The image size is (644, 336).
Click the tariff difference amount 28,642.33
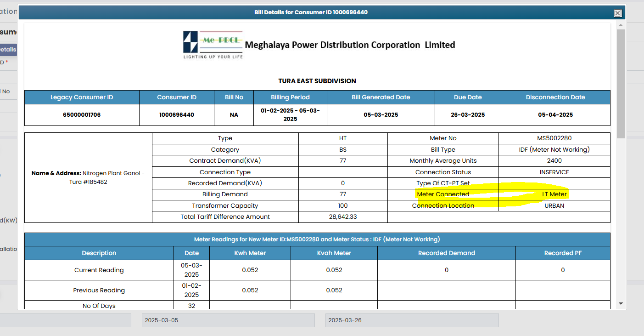pyautogui.click(x=343, y=217)
